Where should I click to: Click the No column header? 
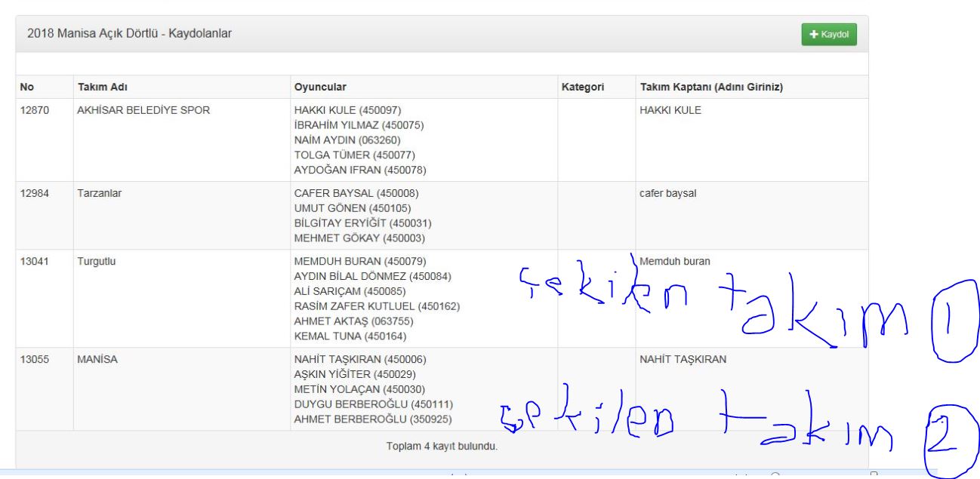click(x=26, y=88)
